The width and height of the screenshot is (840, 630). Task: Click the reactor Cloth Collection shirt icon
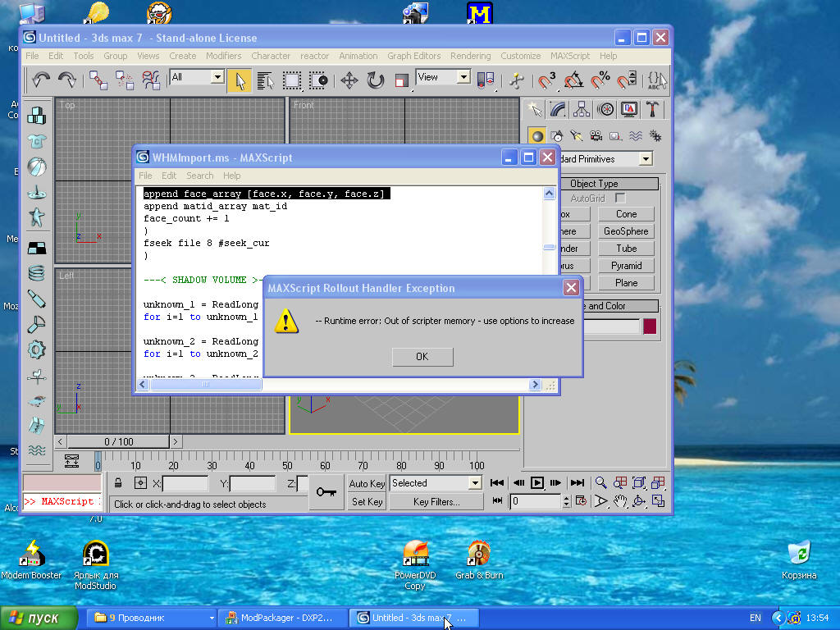[36, 141]
